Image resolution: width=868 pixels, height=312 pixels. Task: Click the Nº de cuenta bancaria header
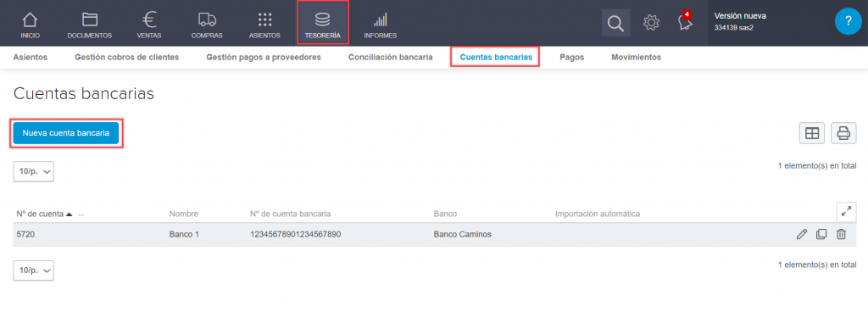(291, 214)
